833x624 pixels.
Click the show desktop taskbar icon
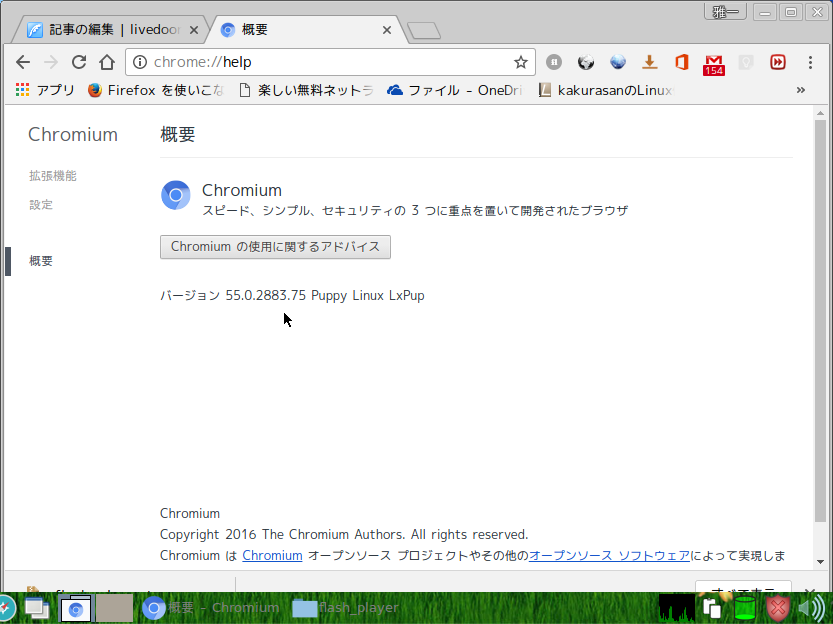(x=37, y=608)
